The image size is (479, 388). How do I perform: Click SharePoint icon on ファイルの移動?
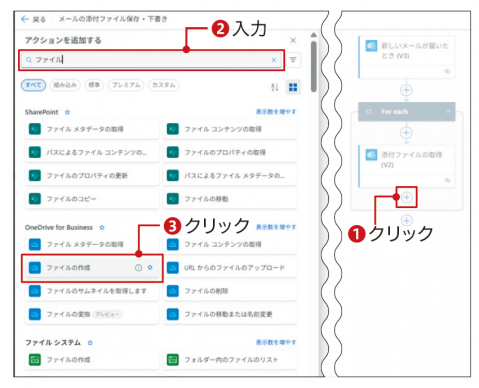(x=173, y=199)
